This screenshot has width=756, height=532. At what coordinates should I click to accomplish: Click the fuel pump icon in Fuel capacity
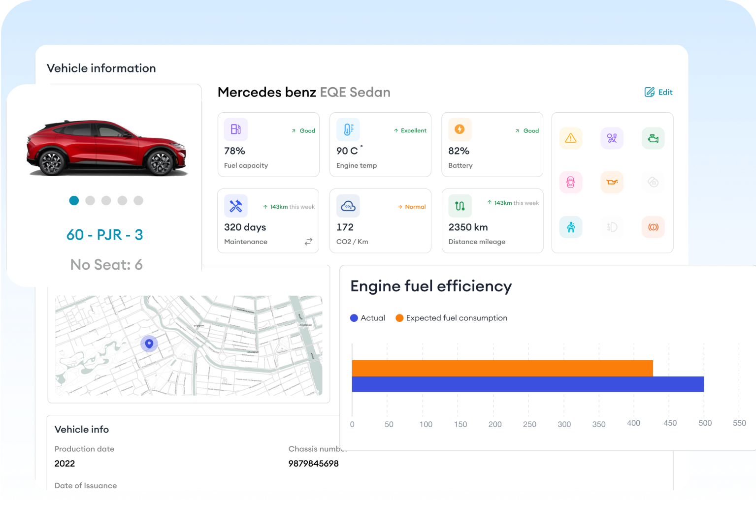coord(236,129)
